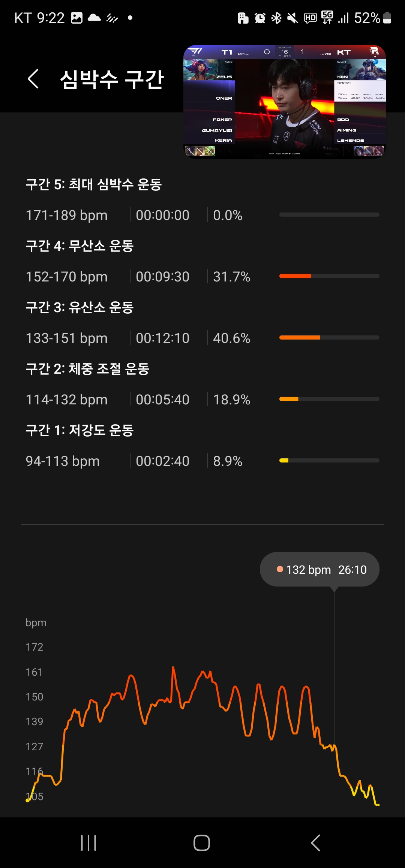Tap the back arrow beside 심박수 구간
This screenshot has width=405, height=868.
pyautogui.click(x=33, y=79)
